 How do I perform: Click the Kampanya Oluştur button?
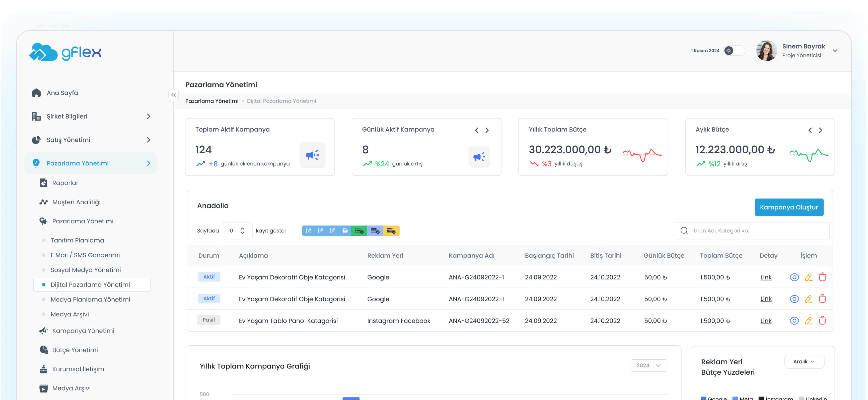tap(788, 207)
